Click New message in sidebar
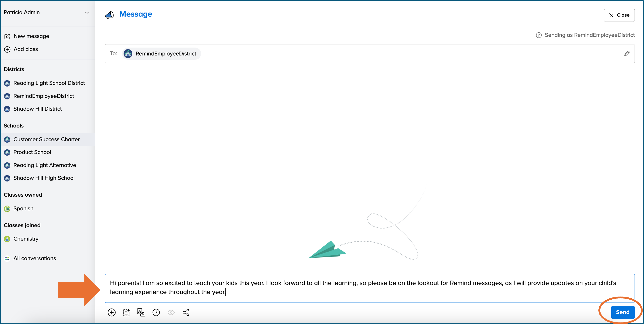Image resolution: width=644 pixels, height=325 pixels. coord(31,36)
